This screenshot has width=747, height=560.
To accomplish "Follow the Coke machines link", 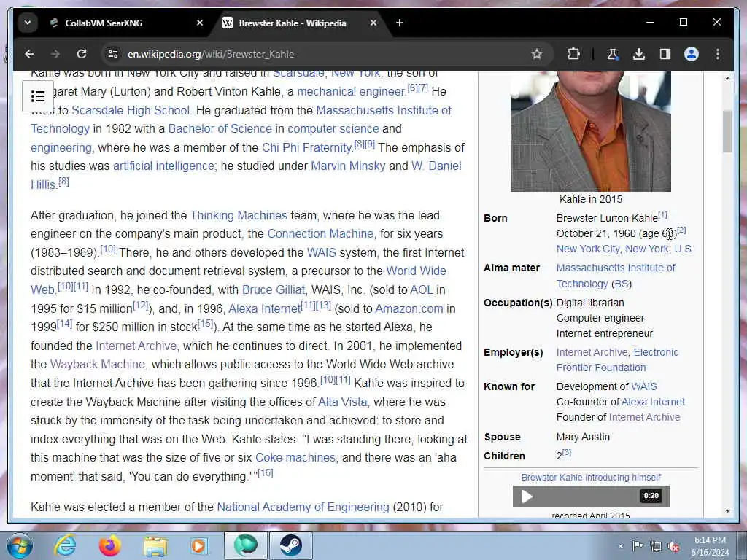I will (295, 458).
